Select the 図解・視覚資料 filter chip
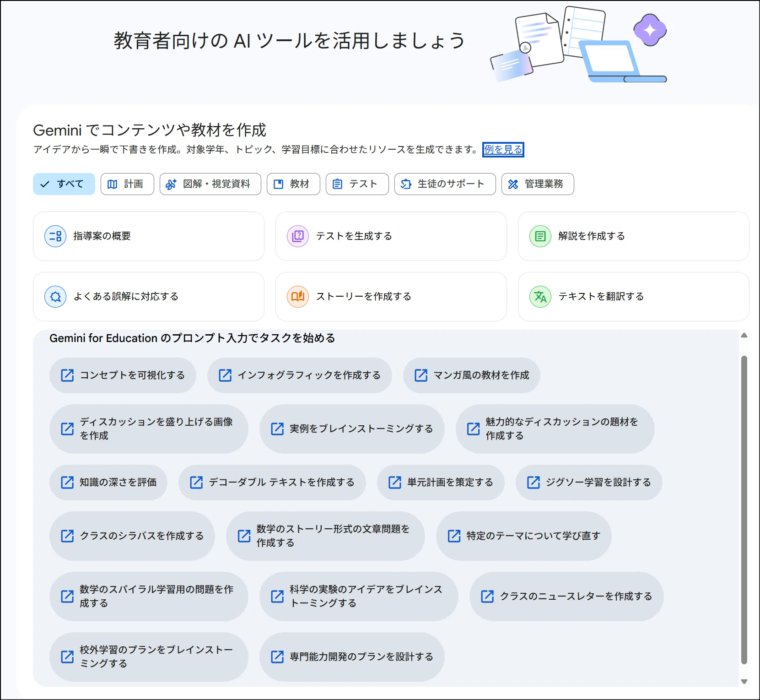 210,184
